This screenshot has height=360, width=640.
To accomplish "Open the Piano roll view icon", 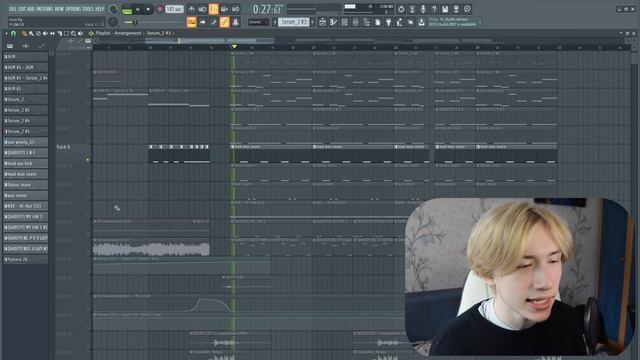I will (333, 22).
